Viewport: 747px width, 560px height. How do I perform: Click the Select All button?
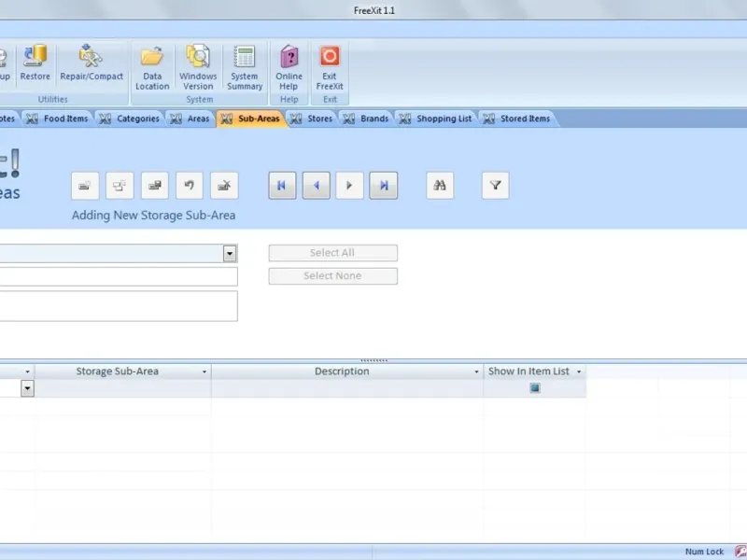333,253
